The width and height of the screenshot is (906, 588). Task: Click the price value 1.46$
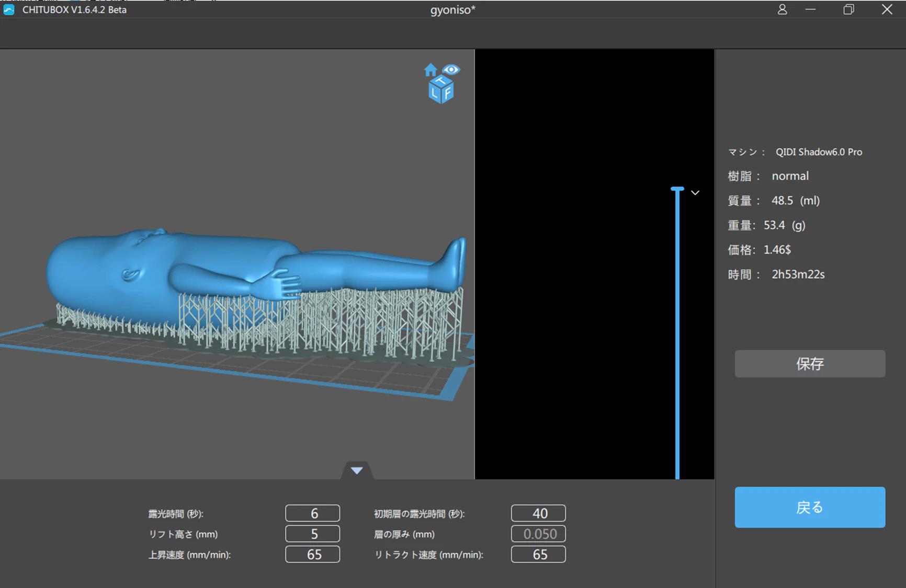pyautogui.click(x=777, y=250)
